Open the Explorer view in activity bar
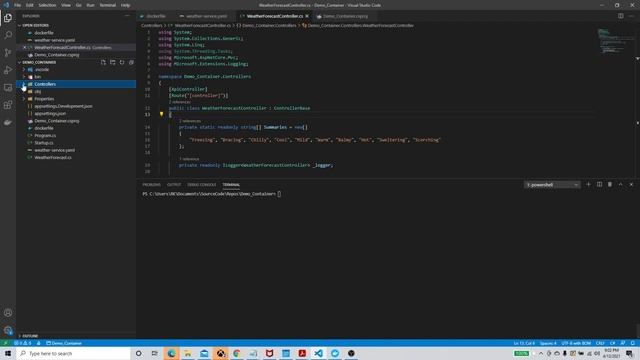Screen dimensions: 640x360 point(8,18)
